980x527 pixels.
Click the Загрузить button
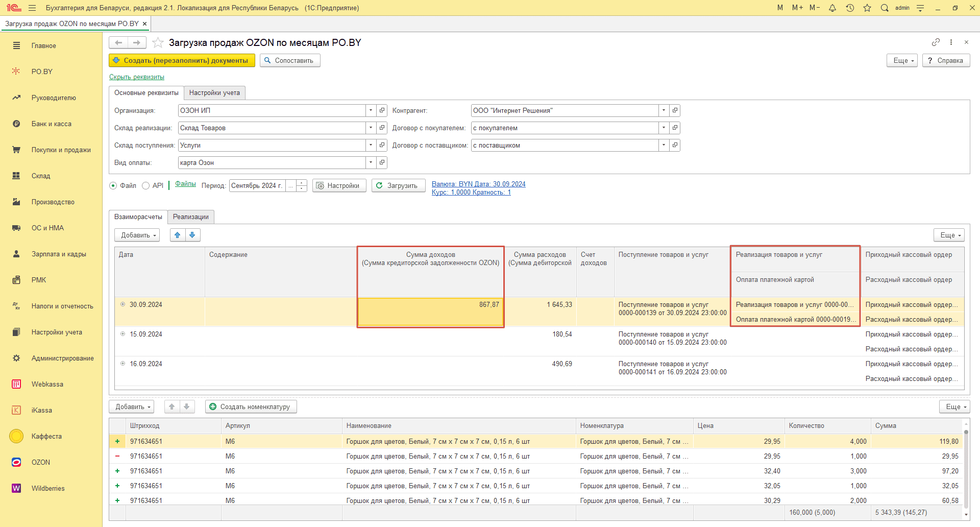398,185
